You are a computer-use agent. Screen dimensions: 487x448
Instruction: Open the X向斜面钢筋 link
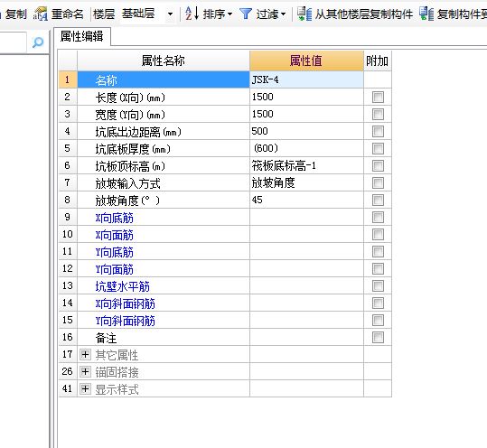point(126,303)
